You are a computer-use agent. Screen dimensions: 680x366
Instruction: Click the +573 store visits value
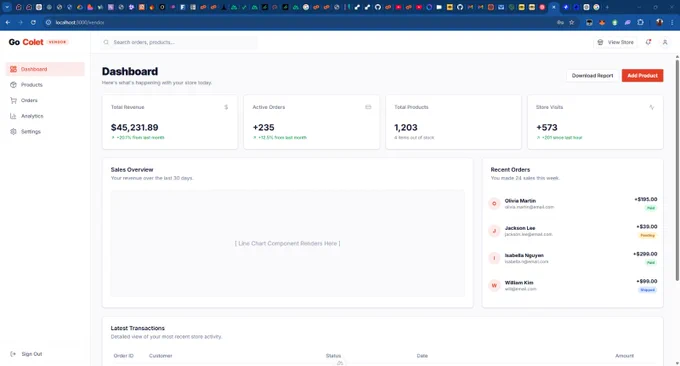click(547, 127)
